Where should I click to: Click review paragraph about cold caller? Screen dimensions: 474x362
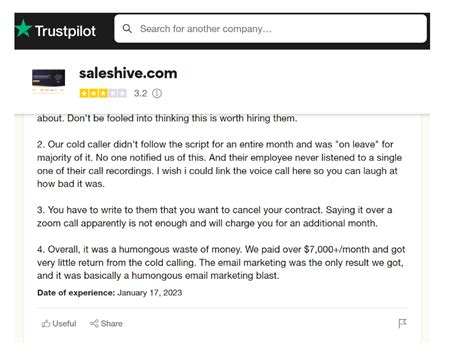coord(220,164)
